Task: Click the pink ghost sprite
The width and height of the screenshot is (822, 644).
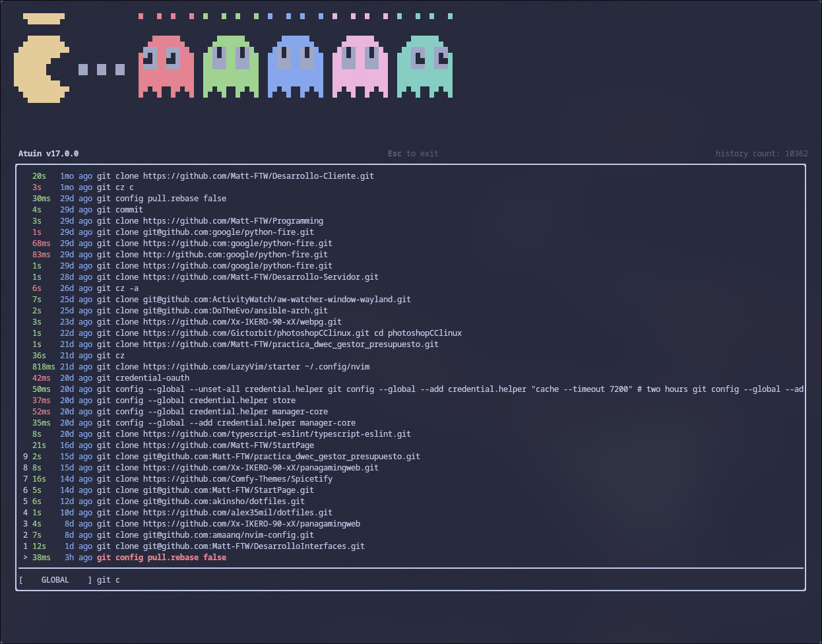Action: [x=360, y=66]
